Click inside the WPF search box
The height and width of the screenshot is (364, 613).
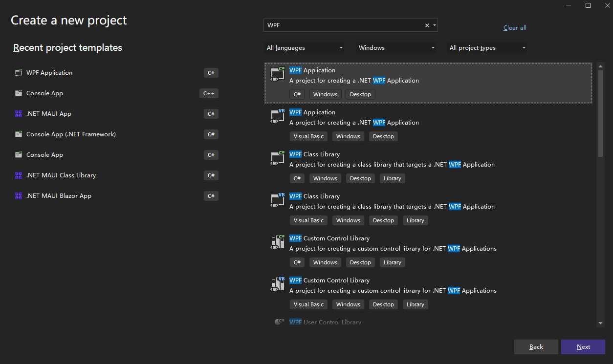coord(342,25)
